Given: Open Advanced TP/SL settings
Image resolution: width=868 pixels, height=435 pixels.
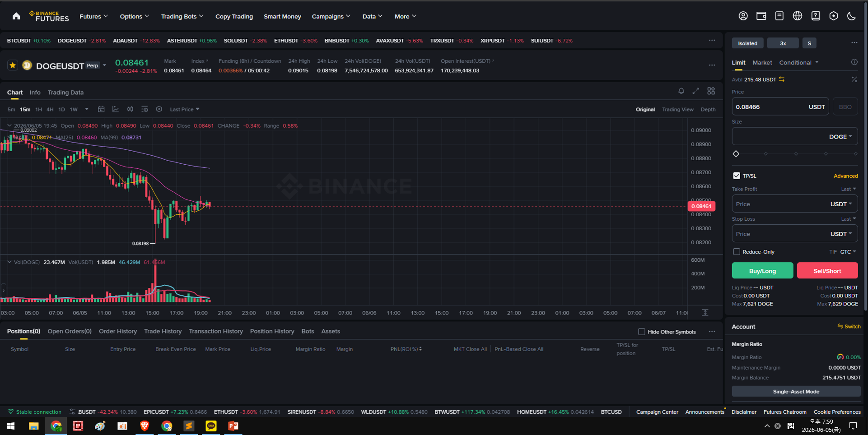Looking at the screenshot, I should [x=846, y=176].
